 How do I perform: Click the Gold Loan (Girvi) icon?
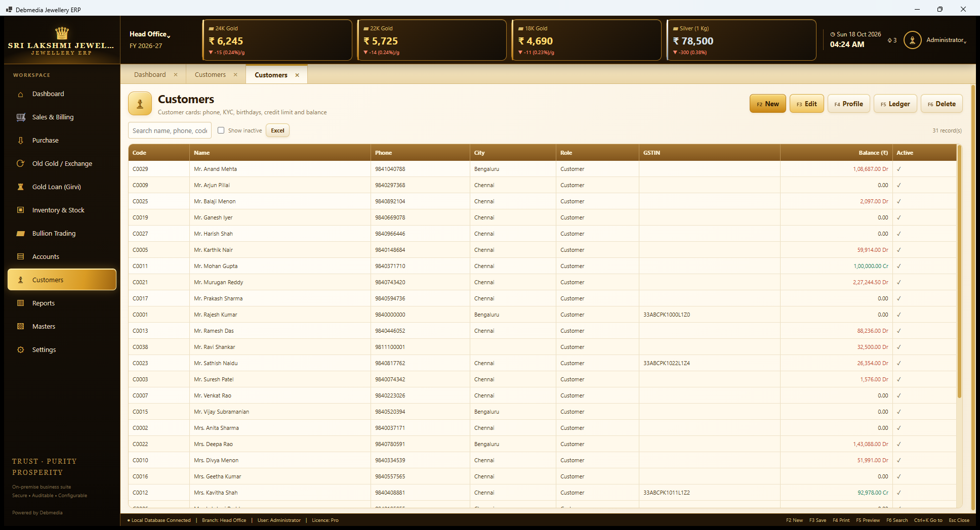tap(21, 187)
